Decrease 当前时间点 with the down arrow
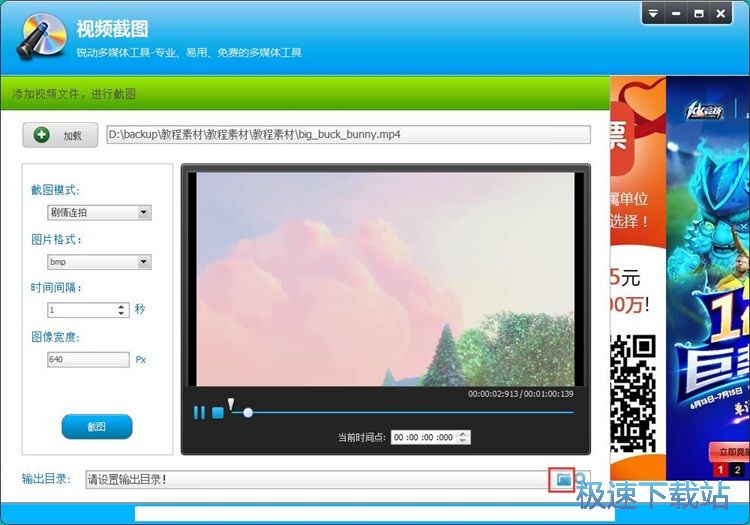Viewport: 750px width, 525px height. [463, 440]
